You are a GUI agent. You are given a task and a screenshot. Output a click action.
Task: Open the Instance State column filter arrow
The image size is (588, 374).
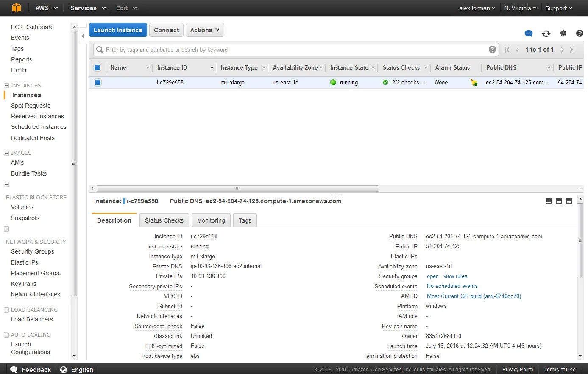[x=373, y=68]
